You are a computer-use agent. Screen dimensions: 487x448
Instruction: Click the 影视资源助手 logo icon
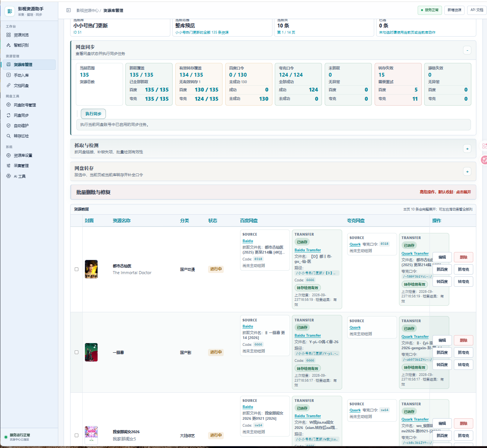click(x=10, y=11)
